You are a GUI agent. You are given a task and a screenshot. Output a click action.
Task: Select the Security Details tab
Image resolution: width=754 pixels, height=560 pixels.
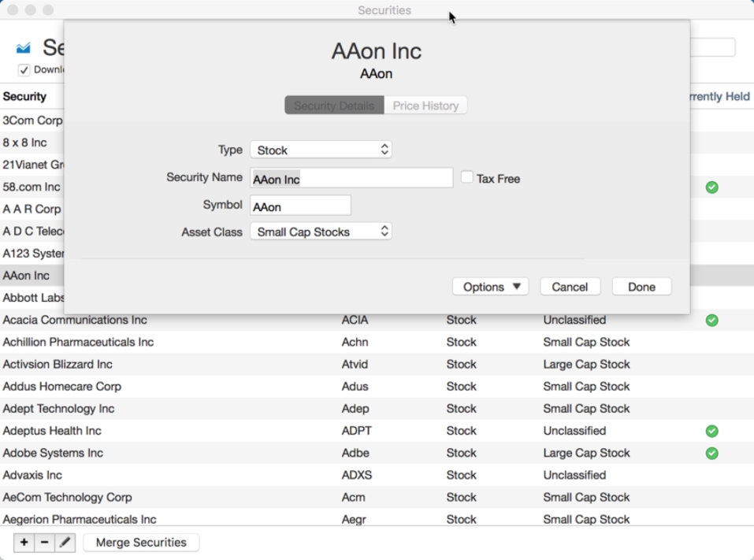[x=334, y=106]
